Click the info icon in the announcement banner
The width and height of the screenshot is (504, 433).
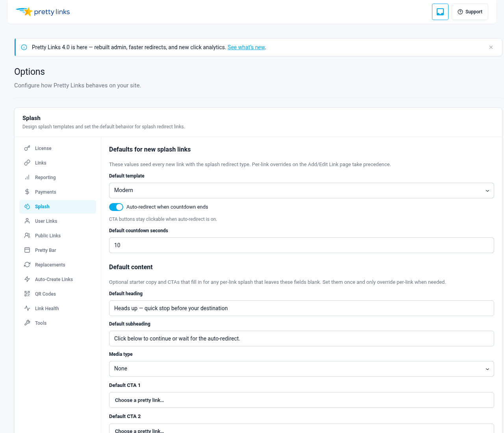coord(24,47)
